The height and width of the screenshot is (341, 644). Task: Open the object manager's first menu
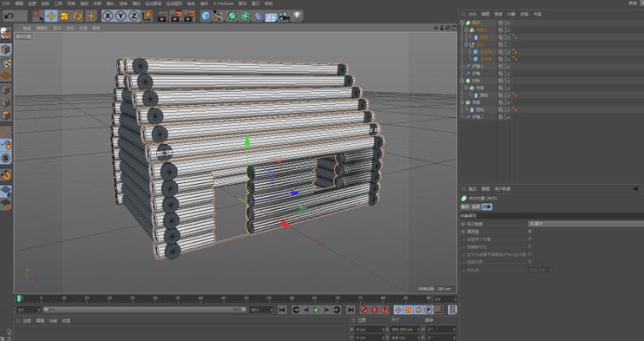pyautogui.click(x=472, y=14)
